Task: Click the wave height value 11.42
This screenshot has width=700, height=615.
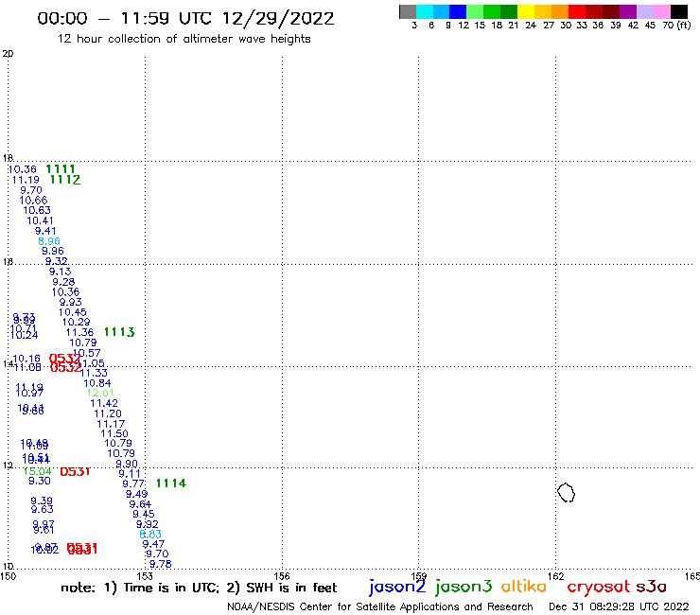Action: [x=104, y=403]
